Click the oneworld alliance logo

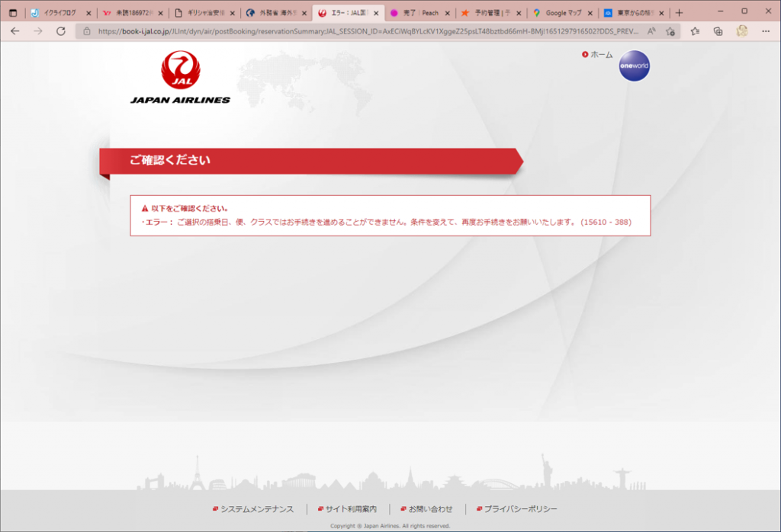click(634, 66)
